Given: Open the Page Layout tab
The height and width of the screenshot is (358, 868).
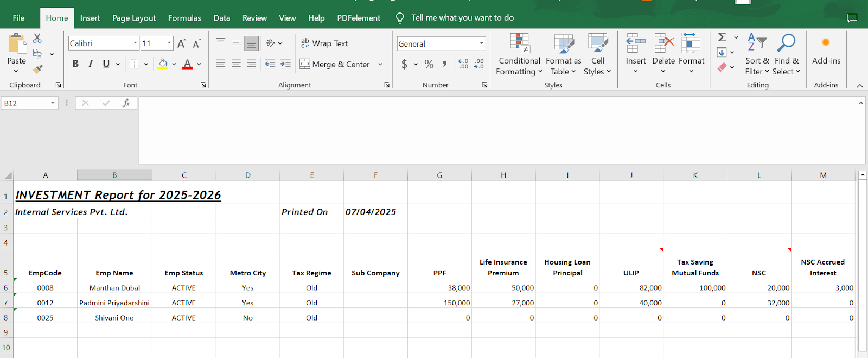Looking at the screenshot, I should (134, 18).
